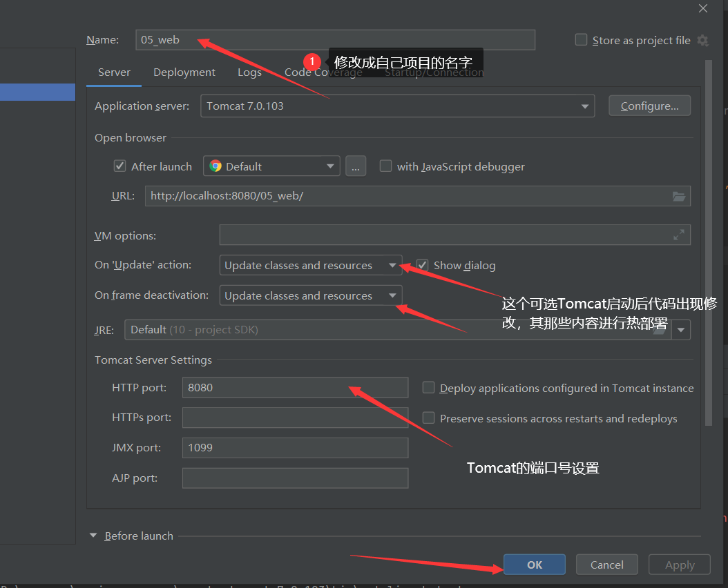The height and width of the screenshot is (588, 728).
Task: Click the Apply button
Action: tap(680, 565)
